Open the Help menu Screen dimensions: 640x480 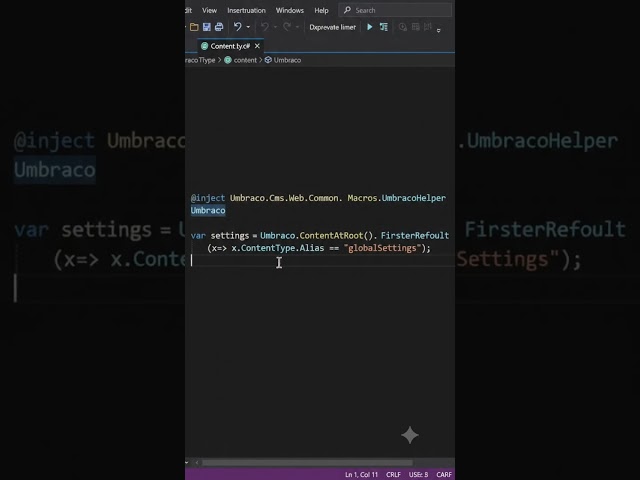pos(321,10)
